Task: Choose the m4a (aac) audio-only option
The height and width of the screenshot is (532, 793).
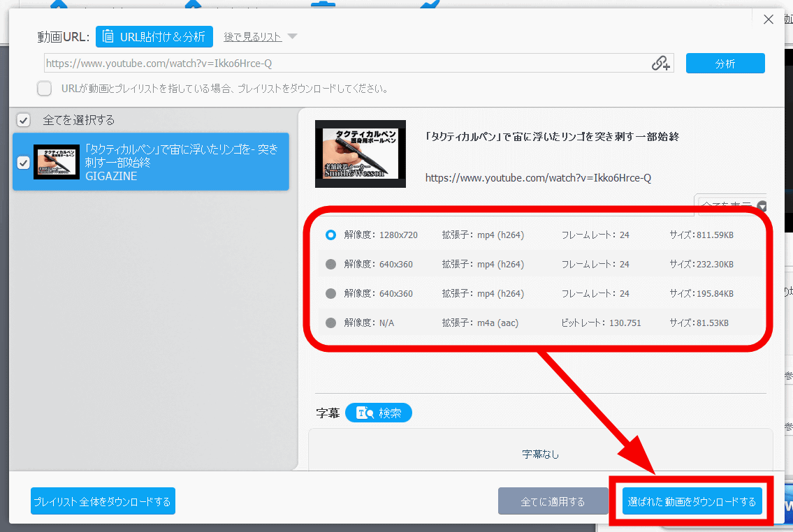Action: (x=331, y=323)
